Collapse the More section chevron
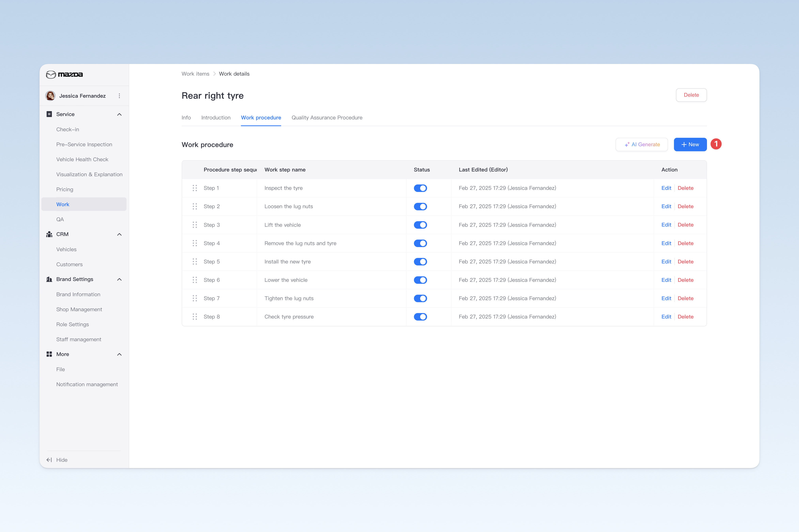Screen dimensions: 799x532 119,354
